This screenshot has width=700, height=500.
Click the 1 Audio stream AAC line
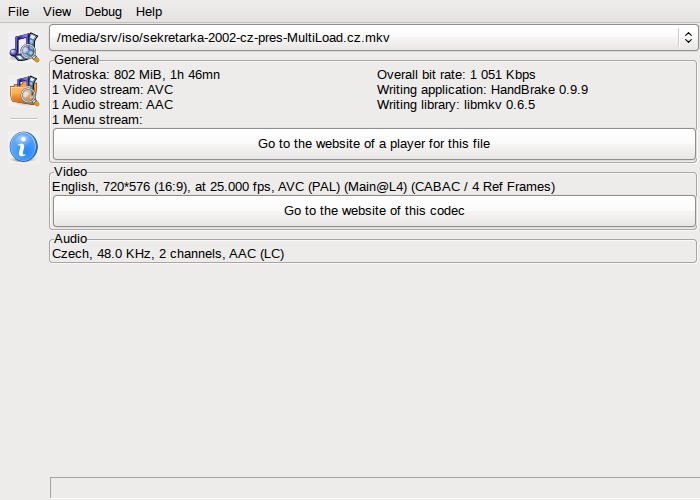coord(112,105)
